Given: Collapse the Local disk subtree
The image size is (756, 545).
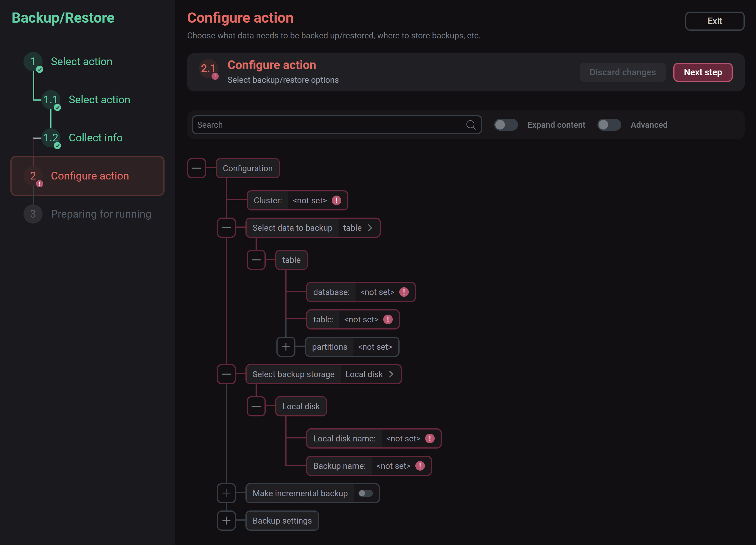Looking at the screenshot, I should [x=256, y=406].
